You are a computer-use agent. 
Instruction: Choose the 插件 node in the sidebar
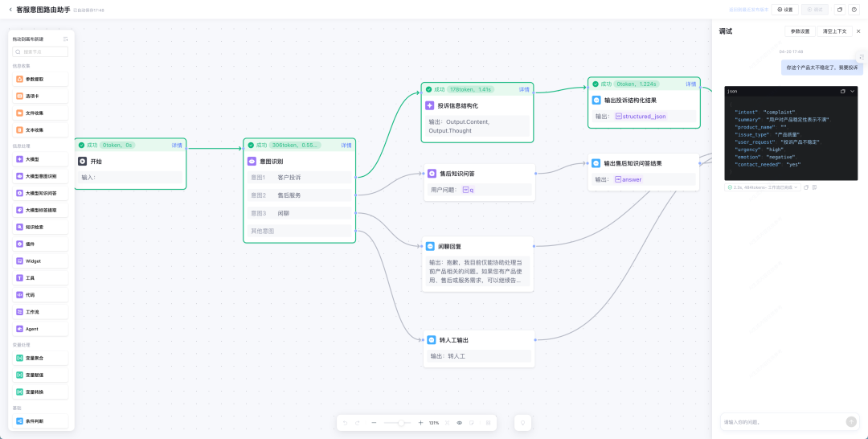(40, 244)
